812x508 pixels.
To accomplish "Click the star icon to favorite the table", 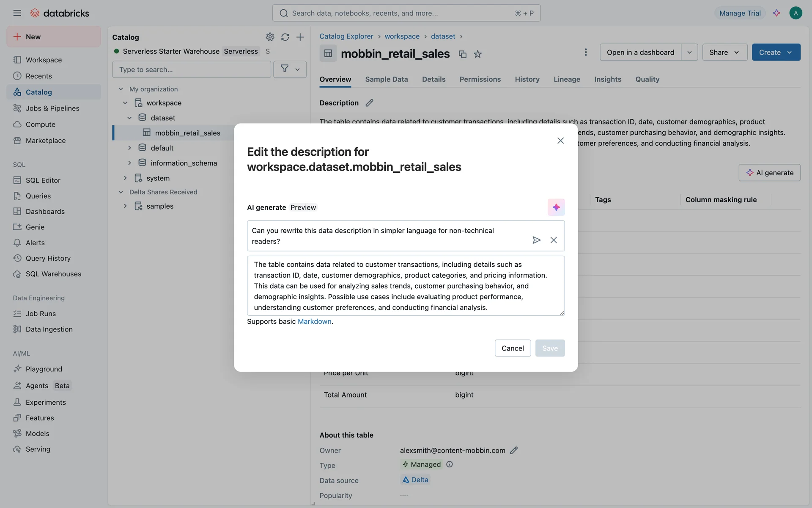I will tap(477, 54).
